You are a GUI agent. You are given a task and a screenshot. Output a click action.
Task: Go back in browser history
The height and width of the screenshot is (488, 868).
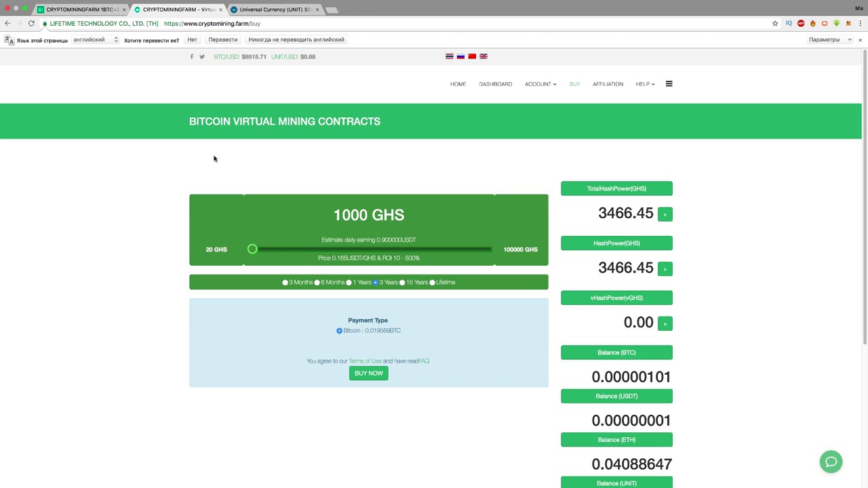7,24
